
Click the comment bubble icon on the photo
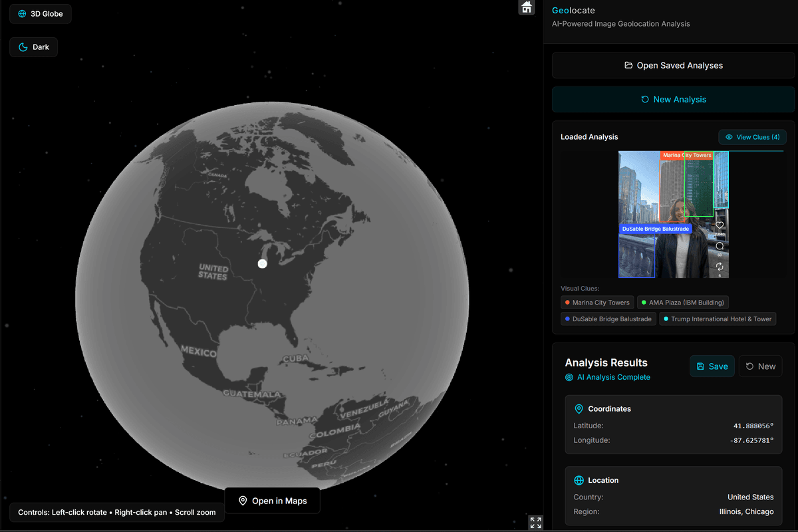coord(720,246)
